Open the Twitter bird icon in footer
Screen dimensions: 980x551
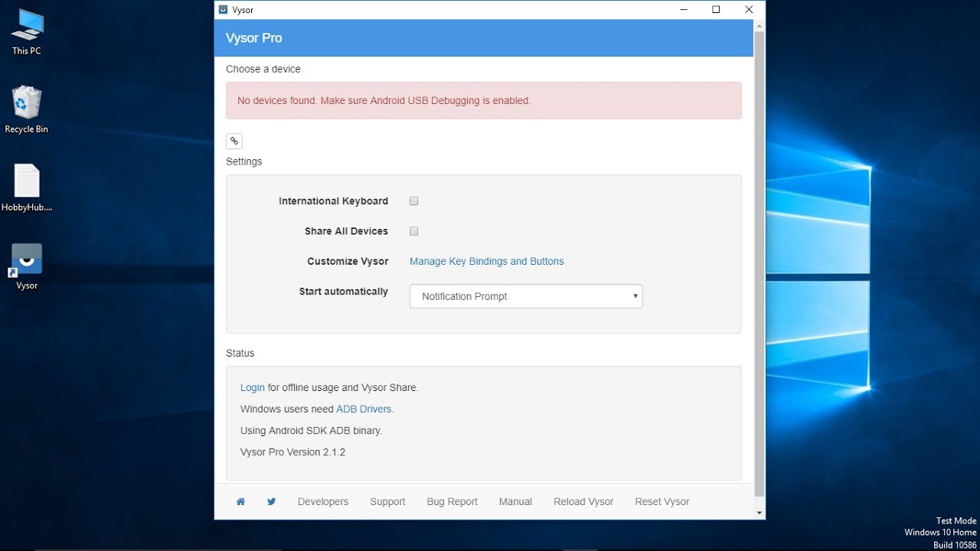[x=271, y=502]
